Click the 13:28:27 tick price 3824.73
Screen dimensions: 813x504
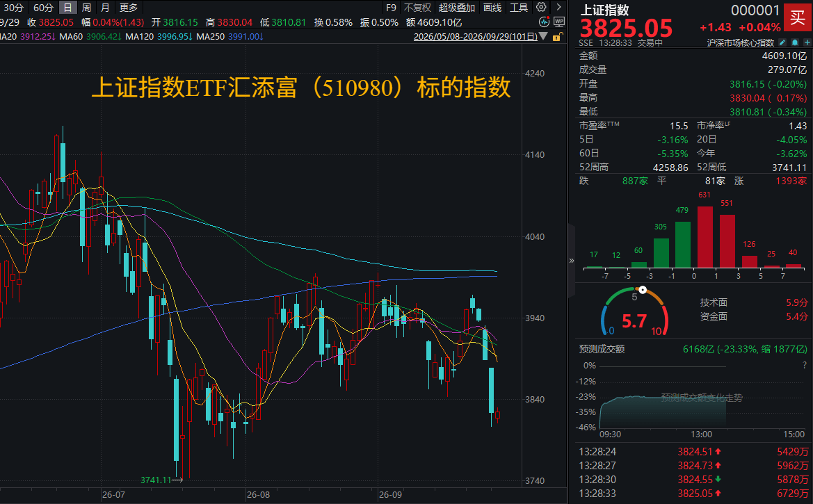[695, 466]
